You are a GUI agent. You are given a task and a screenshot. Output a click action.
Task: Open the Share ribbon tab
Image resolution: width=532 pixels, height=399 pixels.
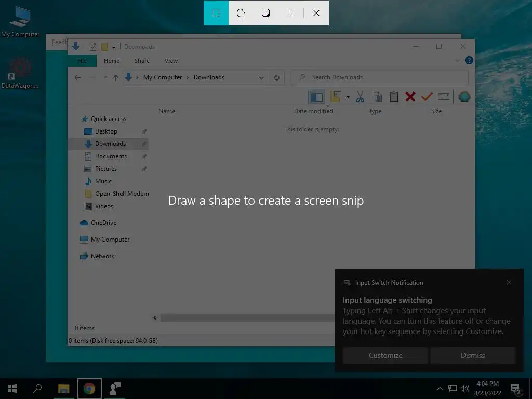click(142, 61)
